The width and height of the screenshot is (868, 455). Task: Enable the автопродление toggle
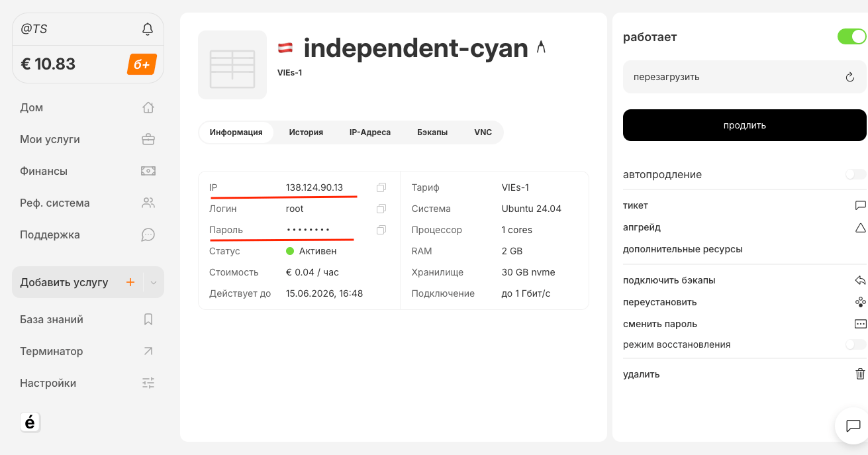pos(855,174)
